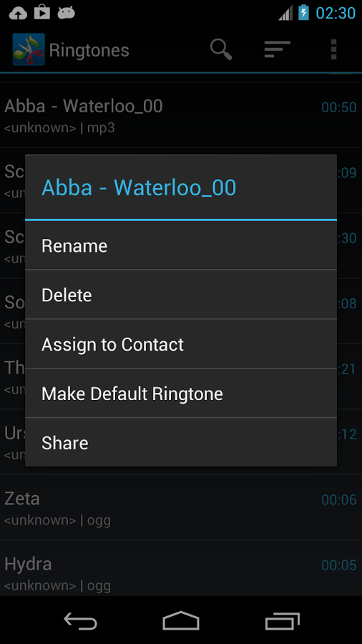
Task: Select the Zeta ringtone entry
Action: [x=181, y=507]
